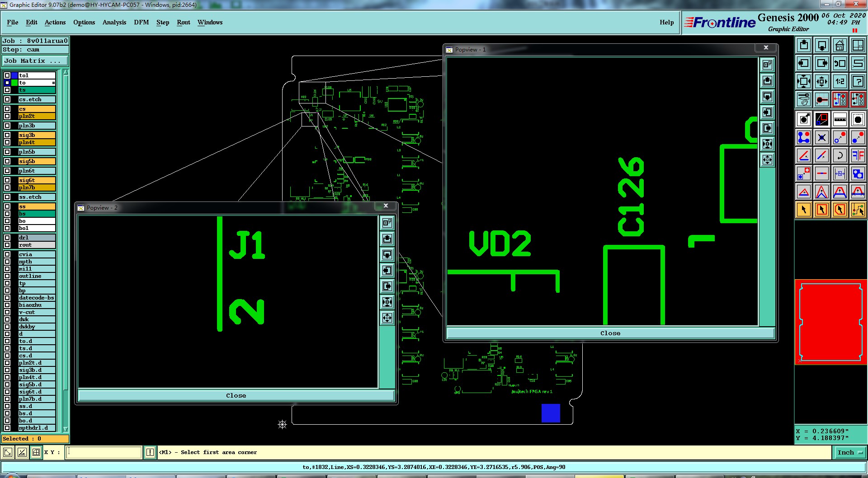Click the previous view undo-zoom icon
Viewport: 868px width, 478px height.
click(840, 63)
